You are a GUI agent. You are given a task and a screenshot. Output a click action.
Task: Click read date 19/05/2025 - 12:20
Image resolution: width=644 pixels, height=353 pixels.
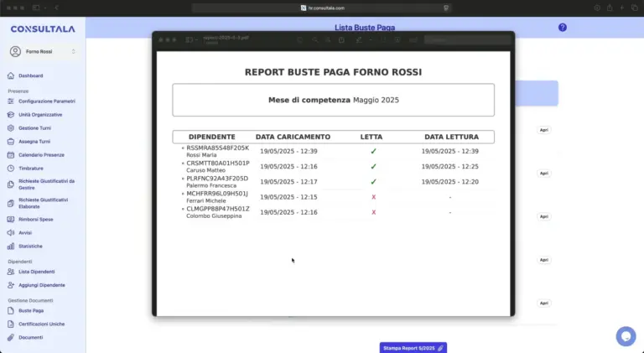449,182
